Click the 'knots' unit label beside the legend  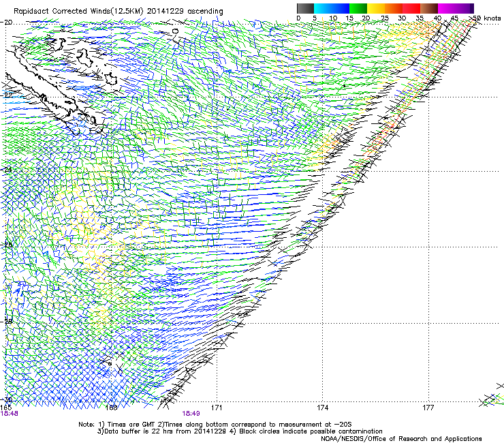tap(492, 18)
